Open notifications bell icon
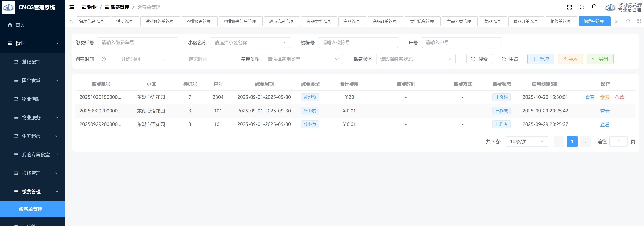Screen dimensions: 644x226 pyautogui.click(x=594, y=7)
